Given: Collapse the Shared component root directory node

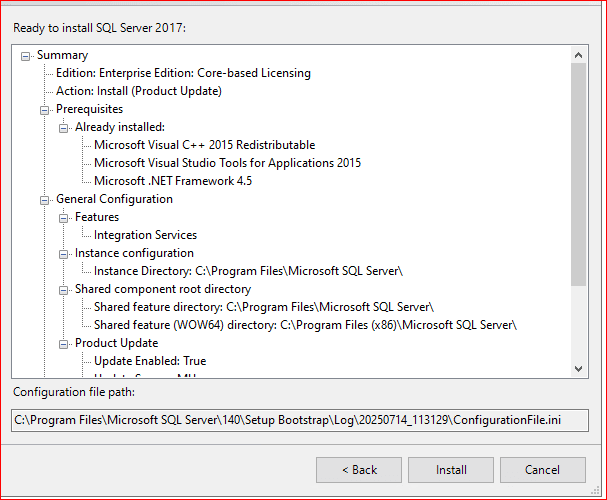Looking at the screenshot, I should click(64, 290).
